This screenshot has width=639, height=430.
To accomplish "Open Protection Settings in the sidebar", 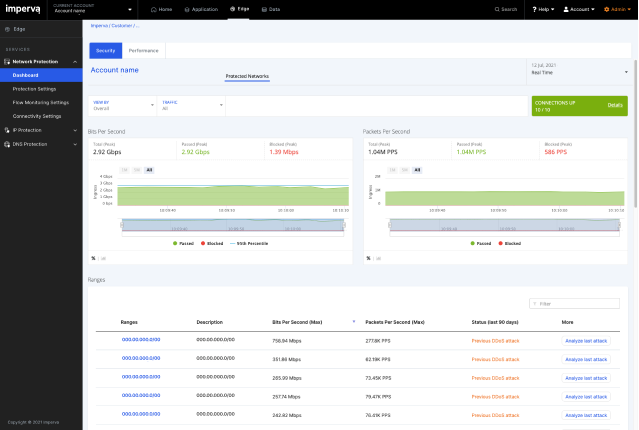I will (34, 89).
